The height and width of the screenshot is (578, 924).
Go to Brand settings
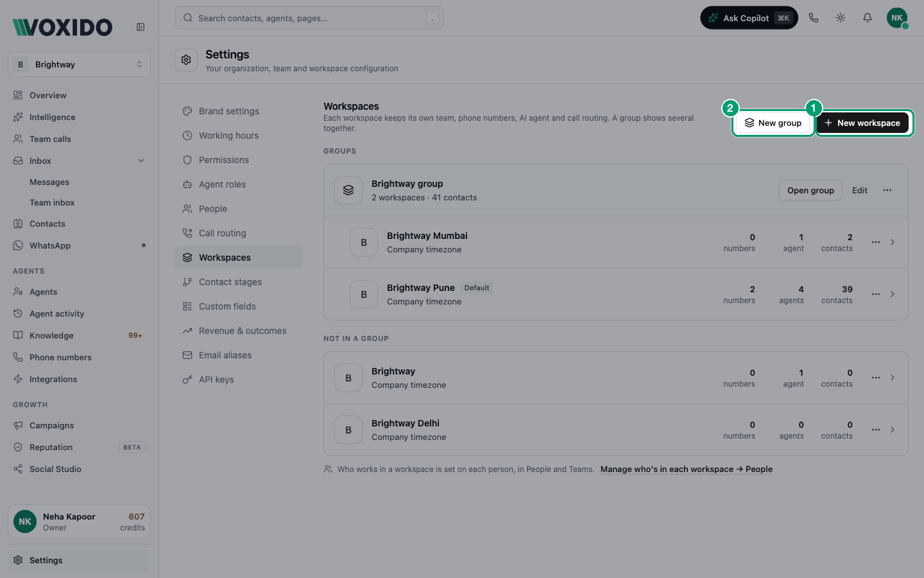point(239,111)
